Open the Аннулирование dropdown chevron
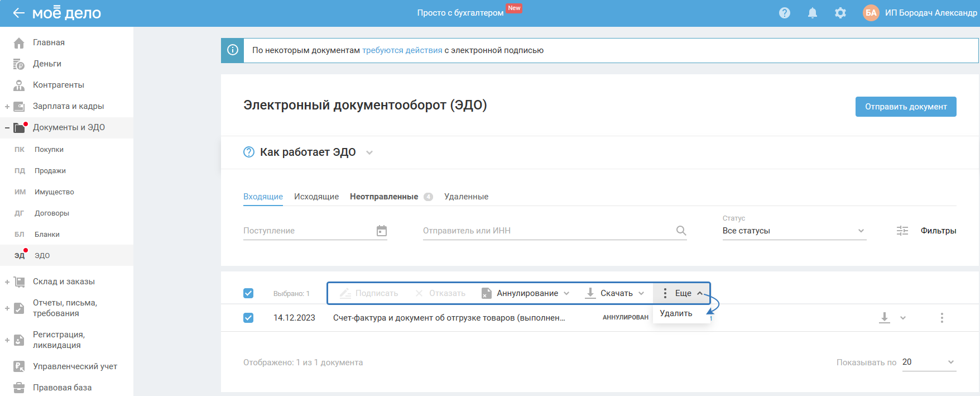Viewport: 980px width, 396px height. tap(566, 293)
